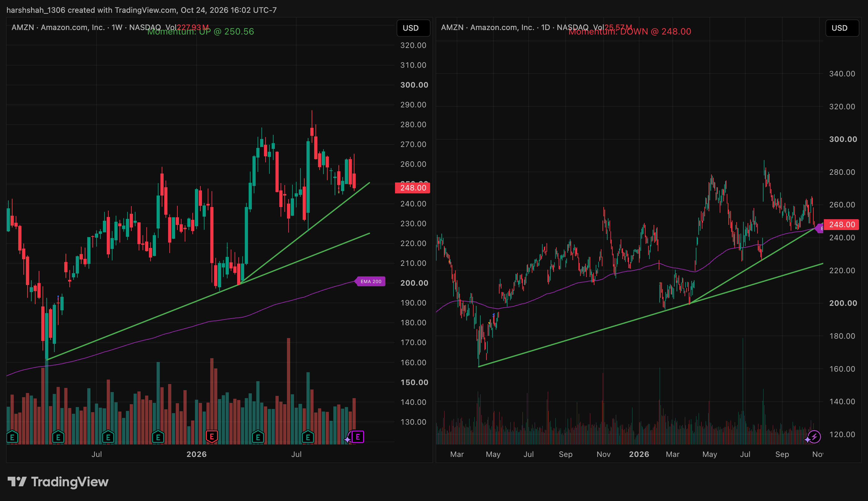Click 340.00 on the daily price axis
This screenshot has height=501, width=868.
click(842, 73)
